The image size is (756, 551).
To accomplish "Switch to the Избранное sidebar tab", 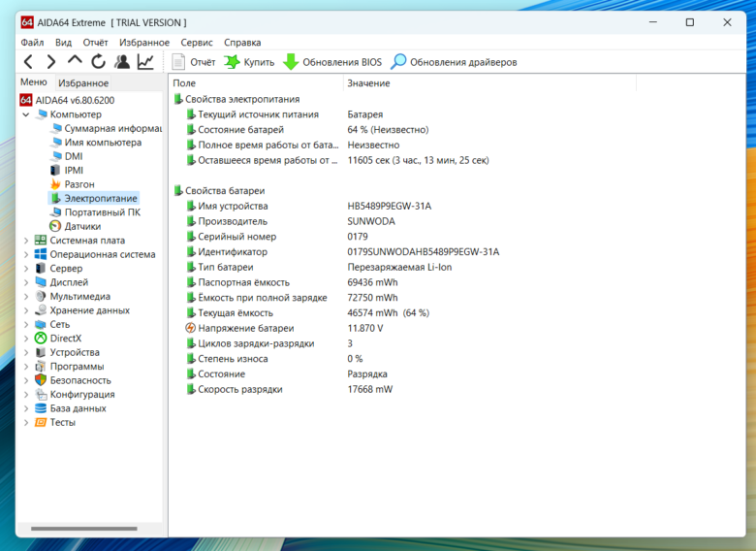I will pyautogui.click(x=83, y=83).
